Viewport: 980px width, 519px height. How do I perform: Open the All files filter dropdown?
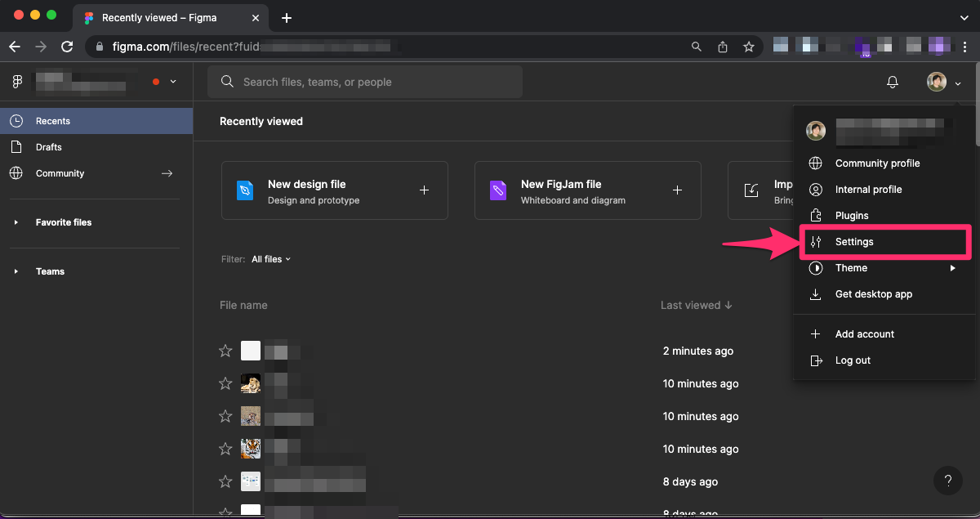(x=271, y=259)
